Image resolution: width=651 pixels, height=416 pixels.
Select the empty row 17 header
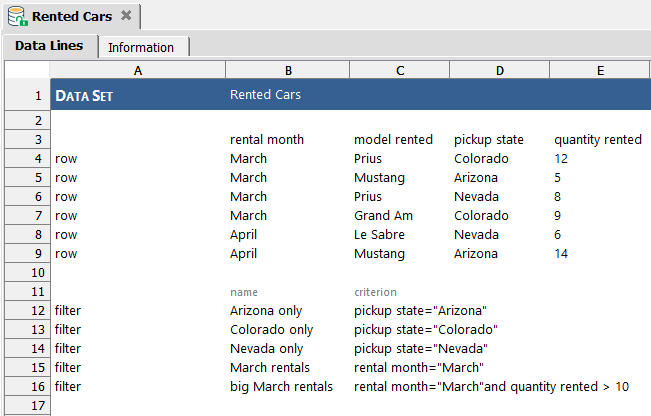click(x=27, y=405)
